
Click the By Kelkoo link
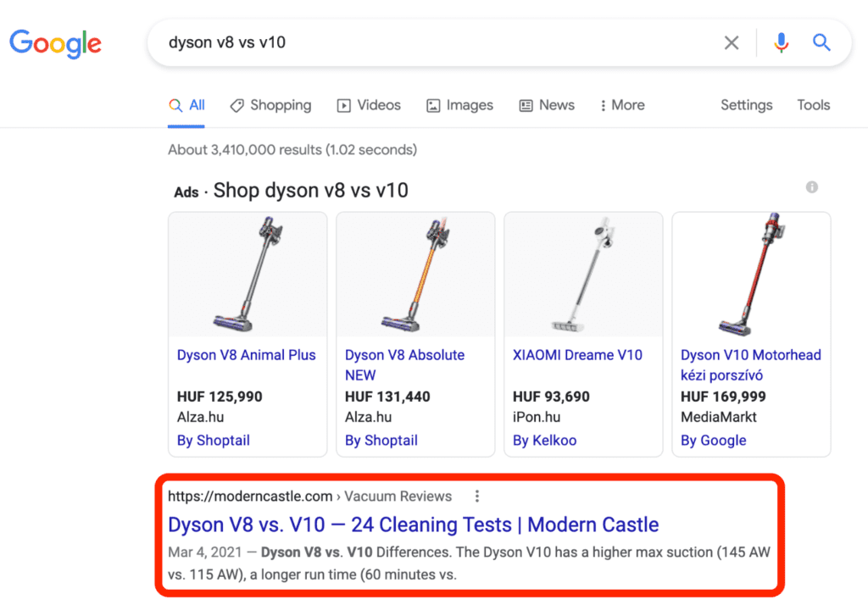point(545,441)
